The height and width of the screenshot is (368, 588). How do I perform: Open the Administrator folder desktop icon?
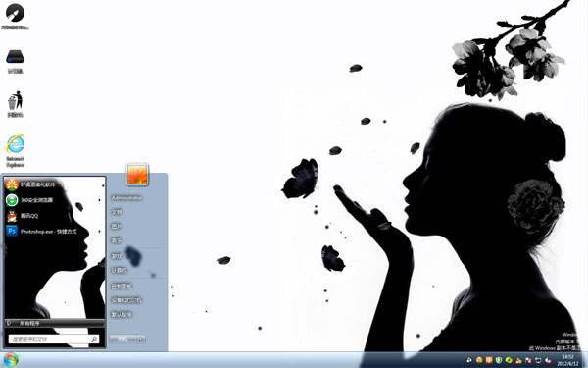15,17
